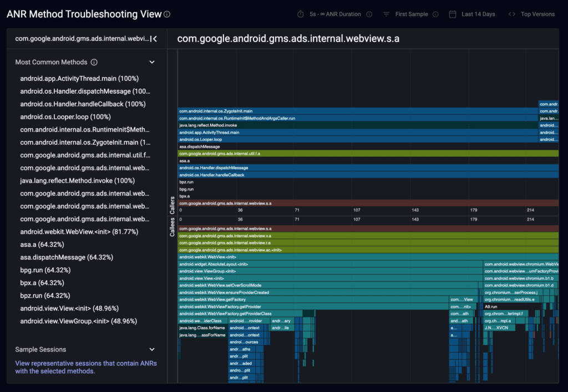Open the Top Versions selector
568x392 pixels.
click(537, 14)
